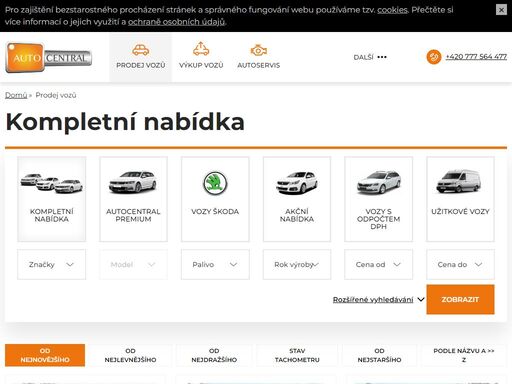Click the car icon above Prodej vozů
The width and height of the screenshot is (512, 384).
[x=141, y=50]
